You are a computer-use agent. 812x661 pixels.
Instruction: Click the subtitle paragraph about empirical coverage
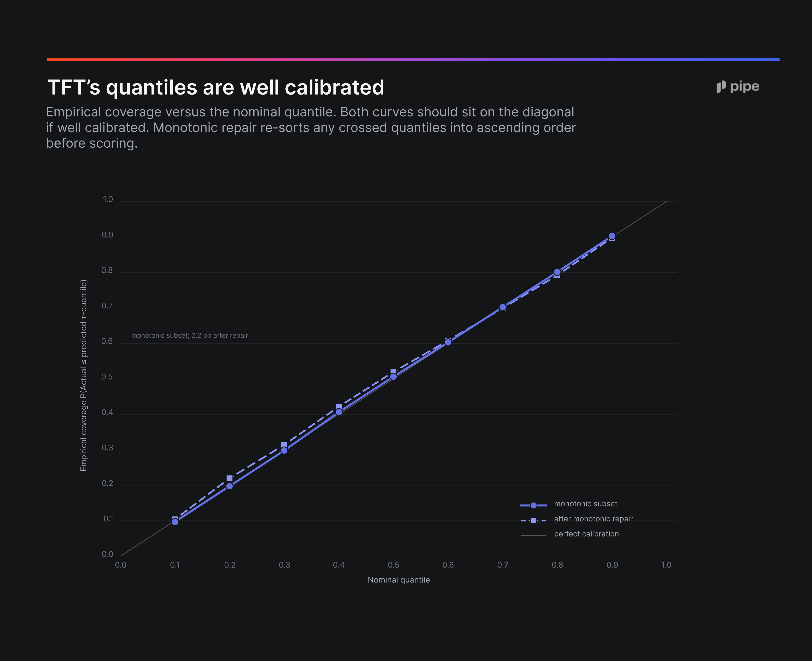point(311,127)
